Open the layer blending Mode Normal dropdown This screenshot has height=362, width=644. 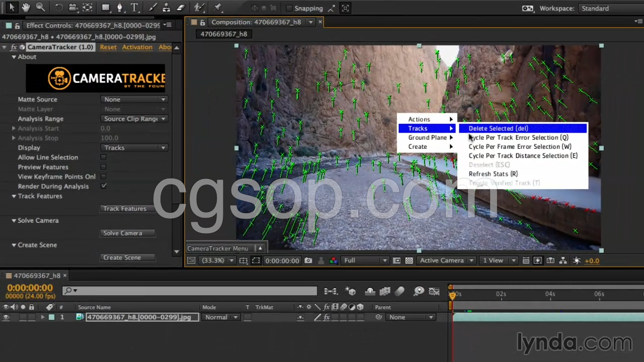[x=220, y=317]
